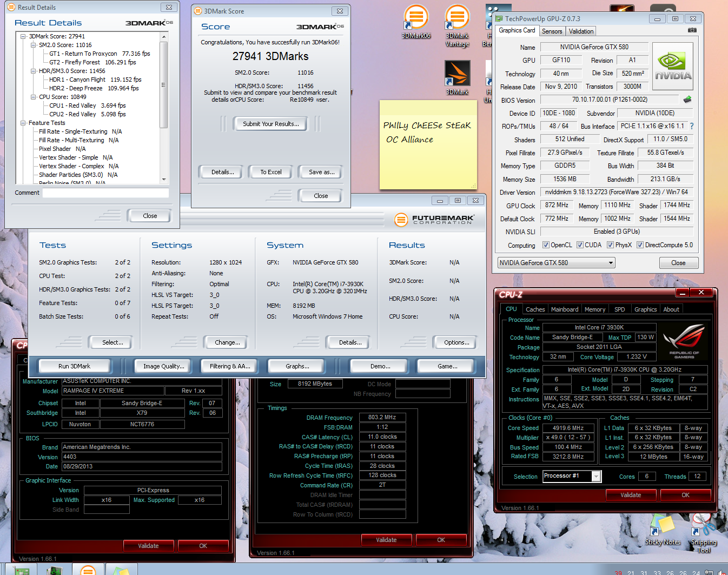Open the About tab in CPU-Z
The height and width of the screenshot is (575, 728).
tap(671, 309)
